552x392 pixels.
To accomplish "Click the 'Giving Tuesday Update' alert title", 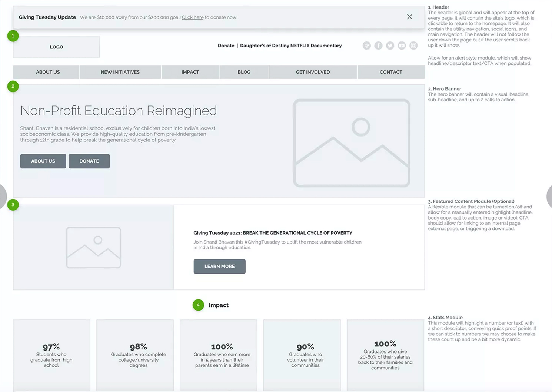I will pyautogui.click(x=47, y=17).
